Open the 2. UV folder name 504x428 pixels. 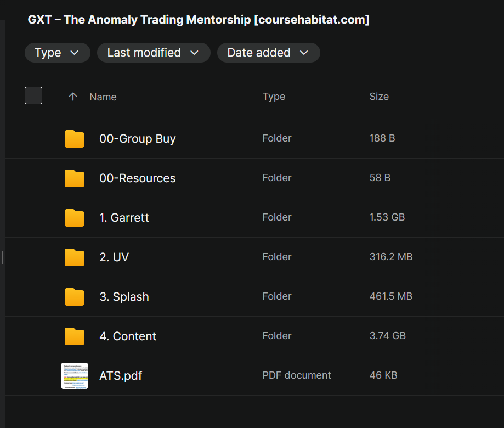(x=114, y=257)
